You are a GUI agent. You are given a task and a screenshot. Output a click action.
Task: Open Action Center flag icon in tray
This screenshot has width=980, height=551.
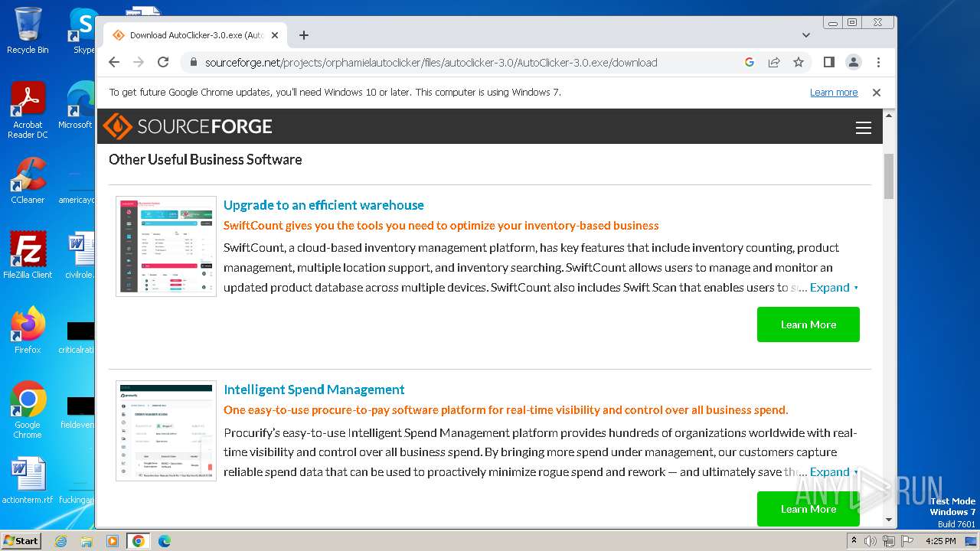pos(907,541)
